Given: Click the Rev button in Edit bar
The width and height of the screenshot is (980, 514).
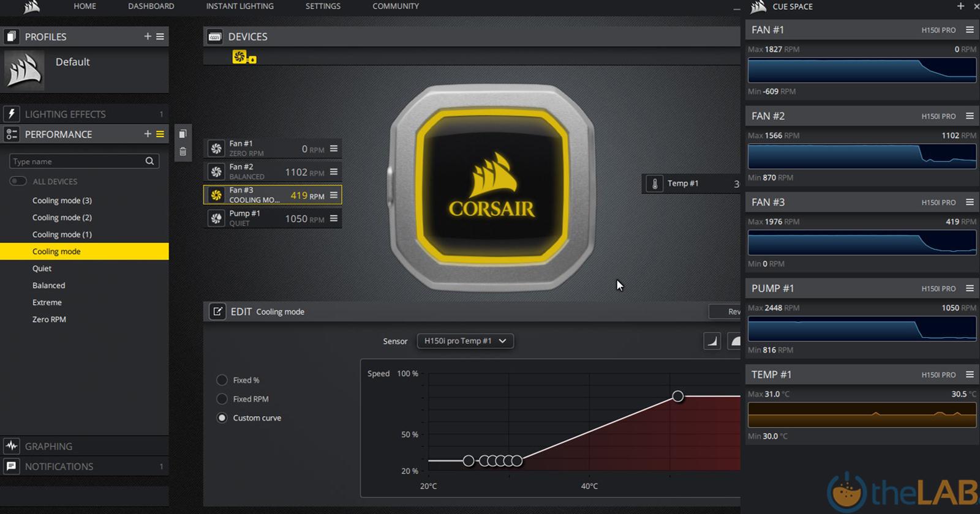Looking at the screenshot, I should click(726, 311).
